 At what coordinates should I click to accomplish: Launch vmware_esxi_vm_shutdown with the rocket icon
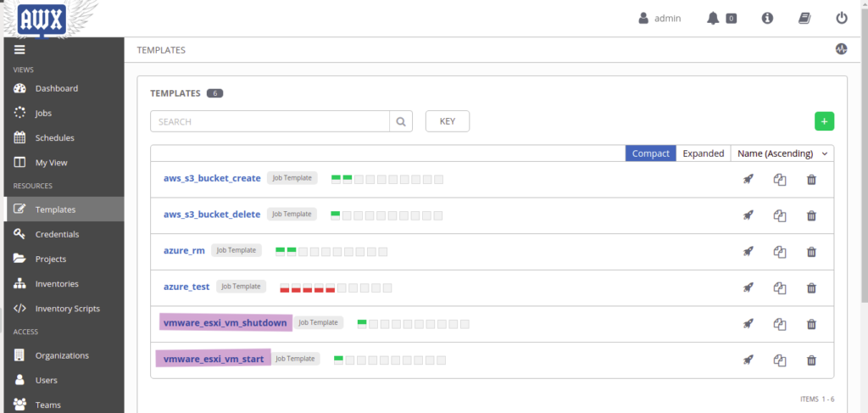(748, 324)
